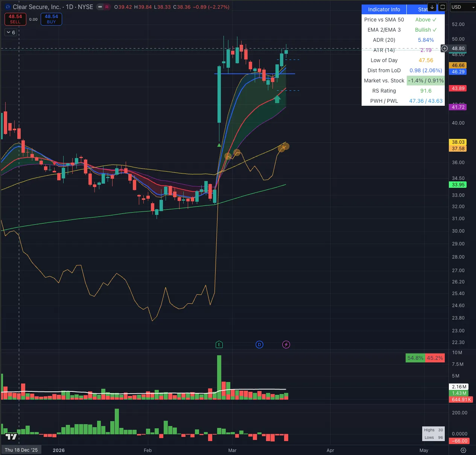Click the Low of Day value 47.56
Image resolution: width=476 pixels, height=455 pixels.
(426, 60)
